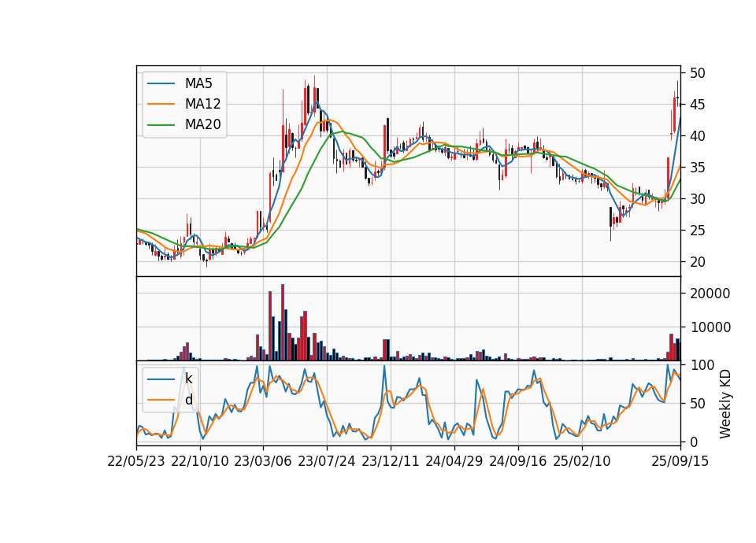756x543 pixels.
Task: Click the 23/07/24 date tick label
Action: [327, 461]
